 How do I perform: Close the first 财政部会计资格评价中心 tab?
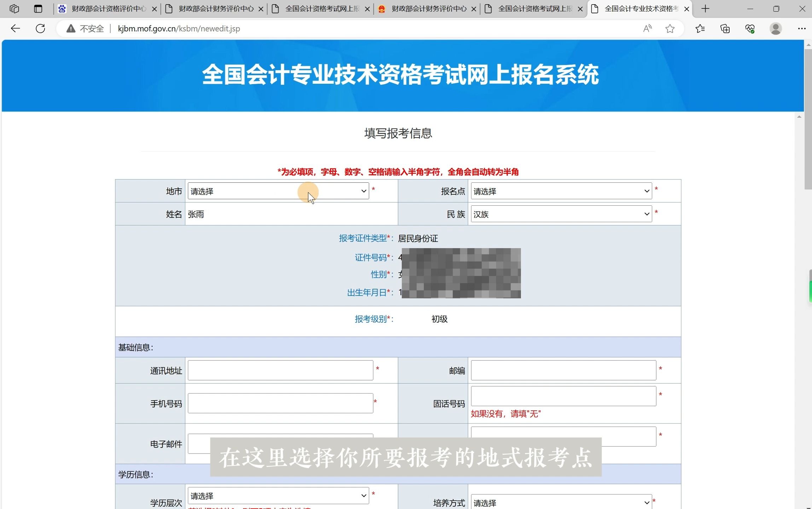(154, 9)
